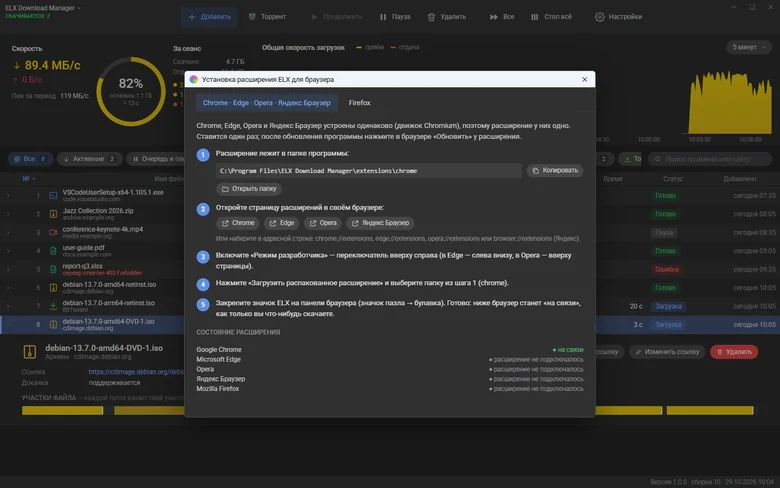Image resolution: width=780 pixels, height=488 pixels.
Task: Sort by the Добавлено column header
Action: coord(740,179)
